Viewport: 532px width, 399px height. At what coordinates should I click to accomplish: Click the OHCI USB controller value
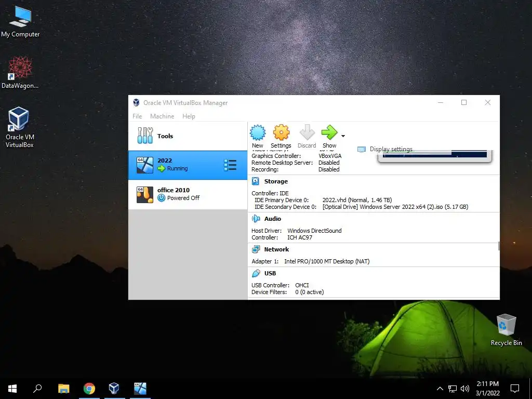pos(302,285)
